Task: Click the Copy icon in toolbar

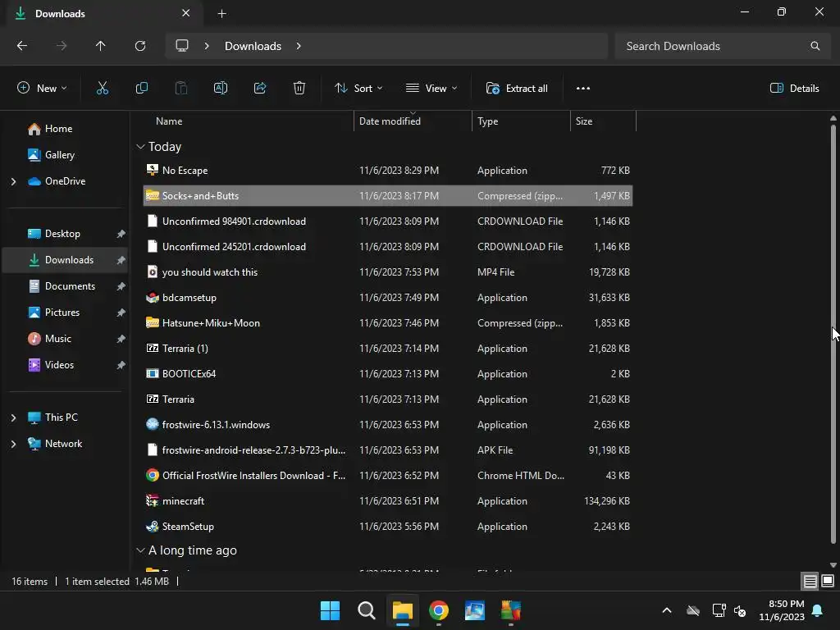Action: (141, 89)
